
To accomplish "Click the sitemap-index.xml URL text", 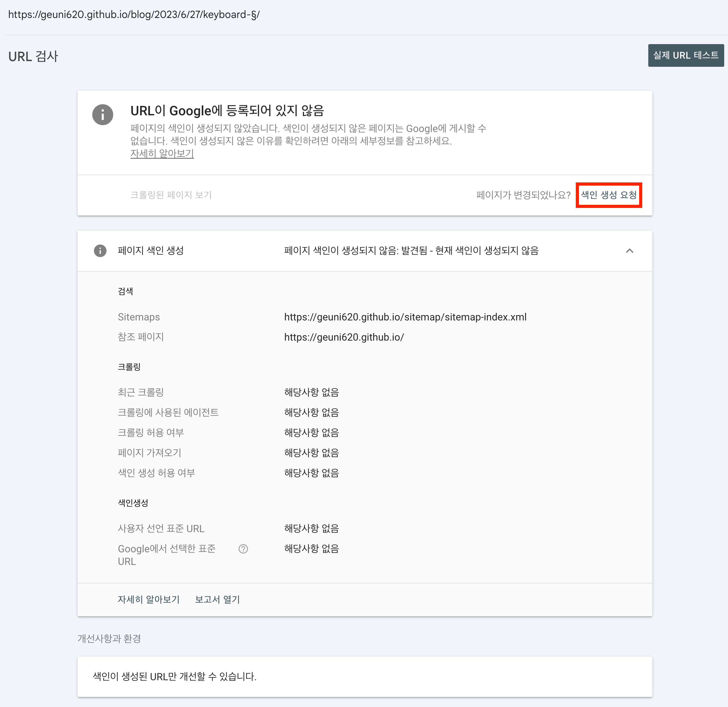I will pos(405,317).
